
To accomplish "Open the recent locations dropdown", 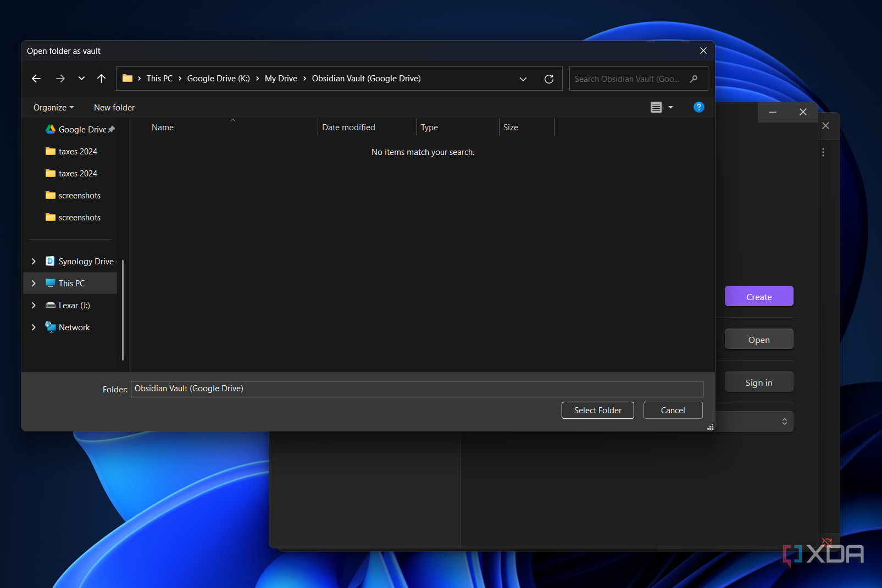I will pyautogui.click(x=81, y=79).
